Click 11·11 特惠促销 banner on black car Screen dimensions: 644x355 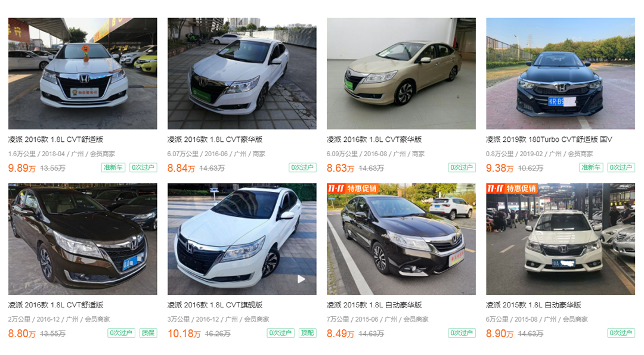point(352,188)
